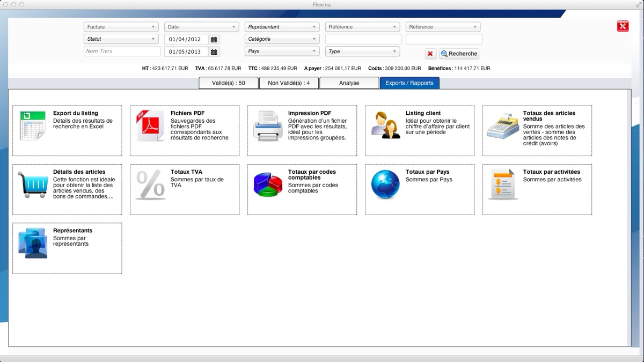This screenshot has width=644, height=362.
Task: Click the HT : 423 617,71 EUR total
Action: tap(165, 69)
